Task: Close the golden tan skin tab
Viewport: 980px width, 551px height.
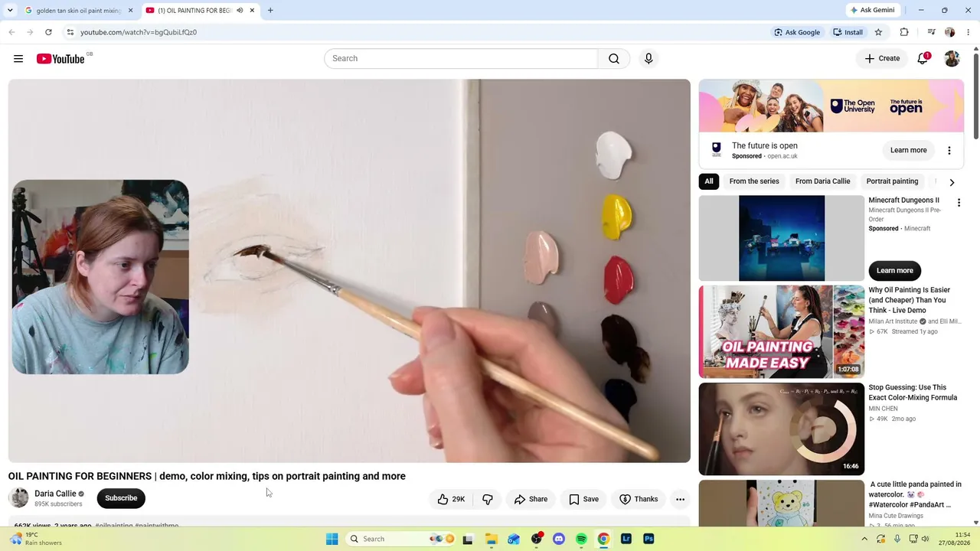Action: (130, 11)
